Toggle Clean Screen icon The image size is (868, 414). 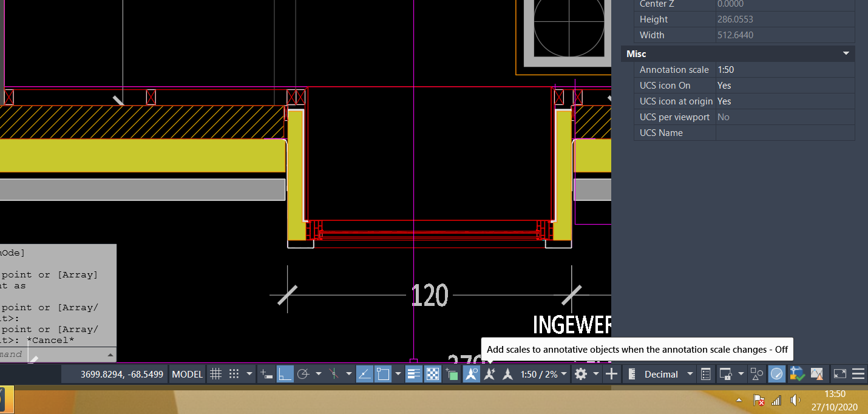[x=839, y=374]
